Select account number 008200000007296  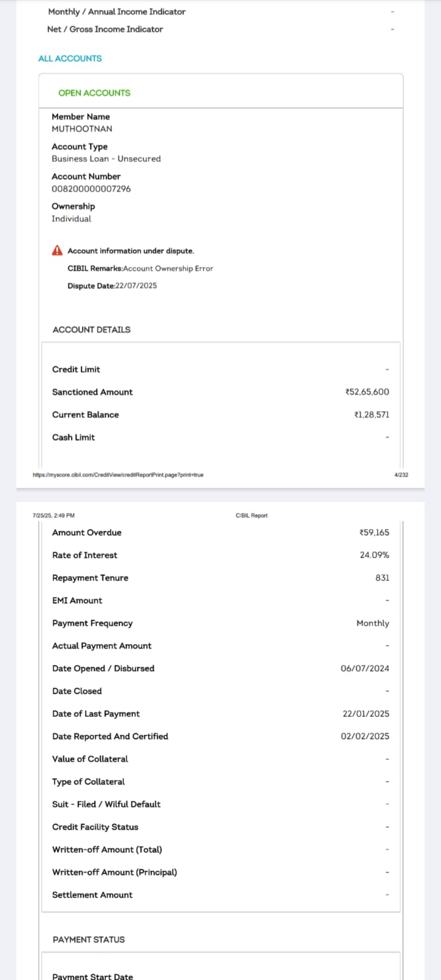click(91, 189)
